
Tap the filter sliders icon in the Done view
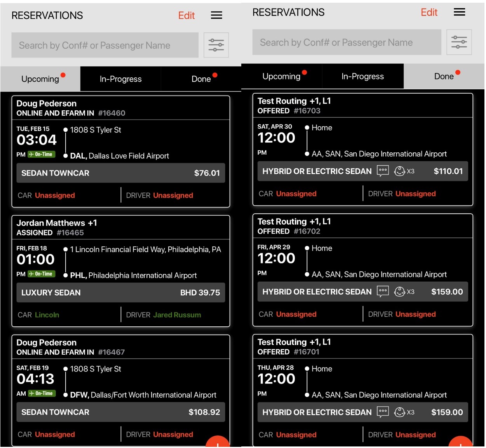(459, 42)
